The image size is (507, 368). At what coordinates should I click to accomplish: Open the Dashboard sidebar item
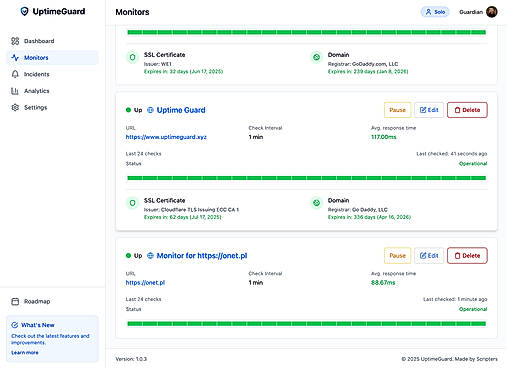(53, 41)
